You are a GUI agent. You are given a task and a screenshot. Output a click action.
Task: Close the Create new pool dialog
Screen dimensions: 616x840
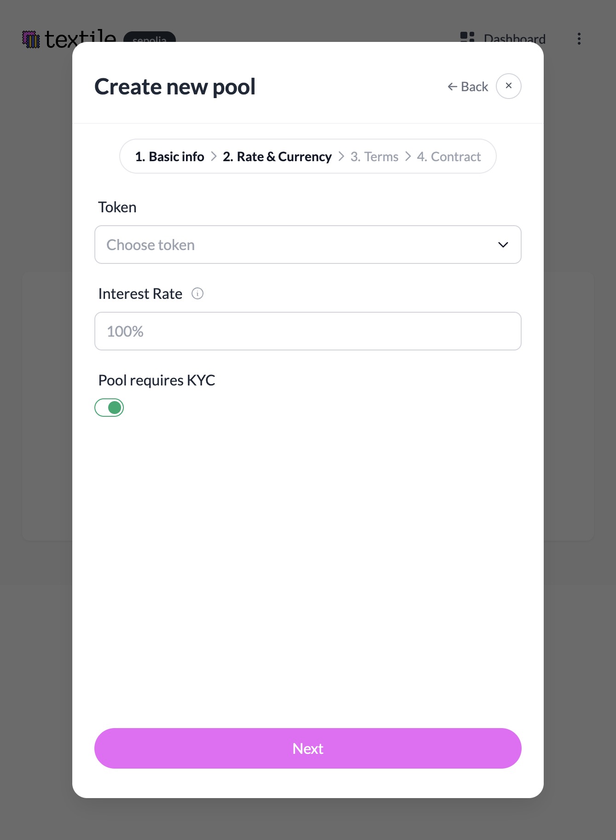(509, 86)
